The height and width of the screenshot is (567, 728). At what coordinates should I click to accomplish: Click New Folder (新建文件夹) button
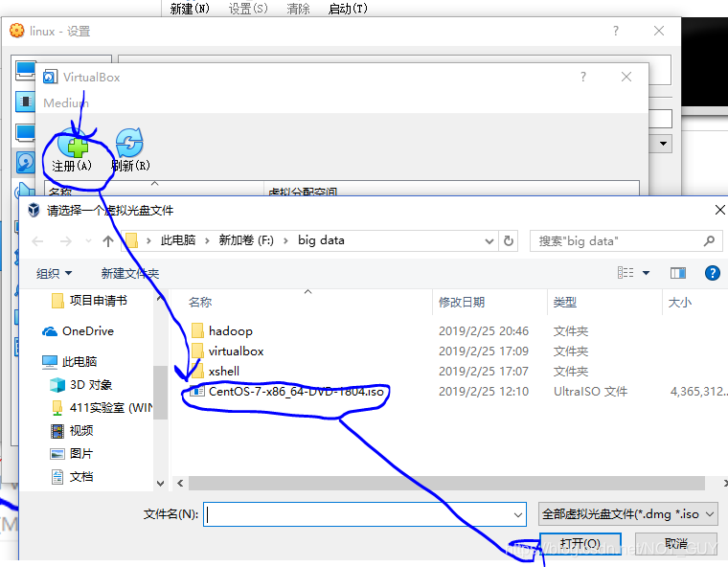point(130,273)
